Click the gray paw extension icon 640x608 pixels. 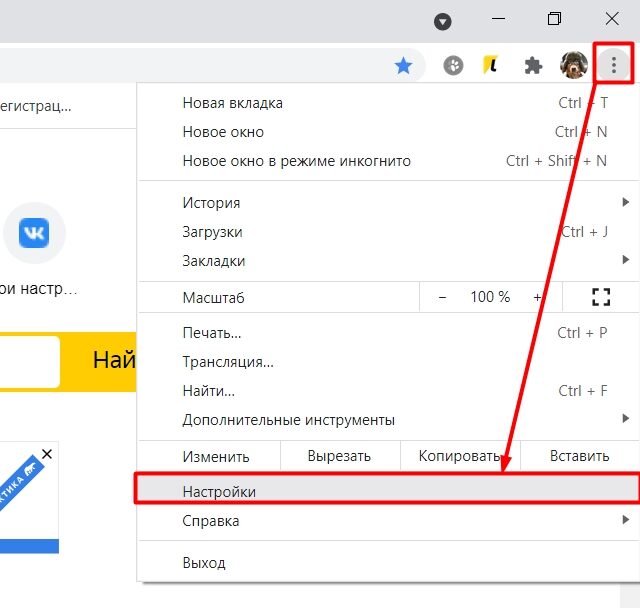[453, 66]
